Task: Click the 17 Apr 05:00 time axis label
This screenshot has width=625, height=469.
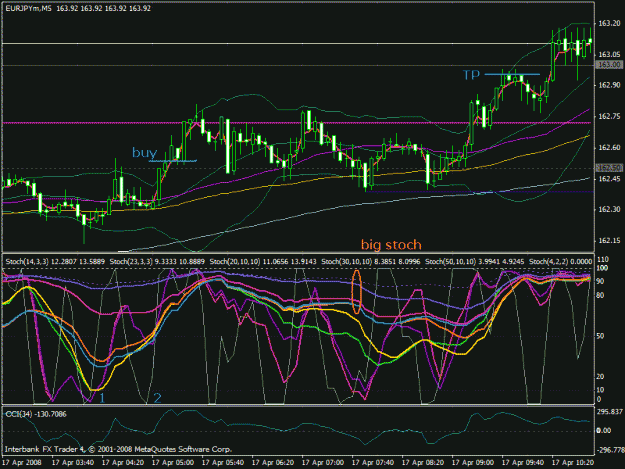Action: coord(173,463)
